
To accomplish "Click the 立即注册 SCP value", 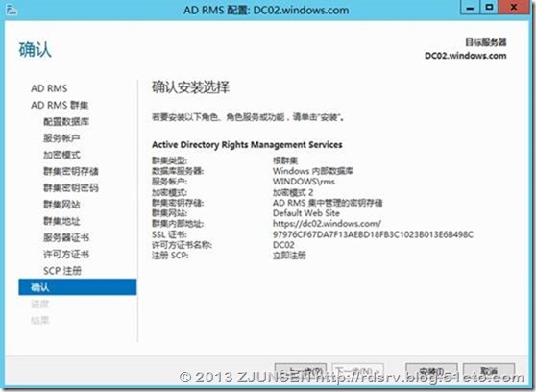I will (289, 256).
